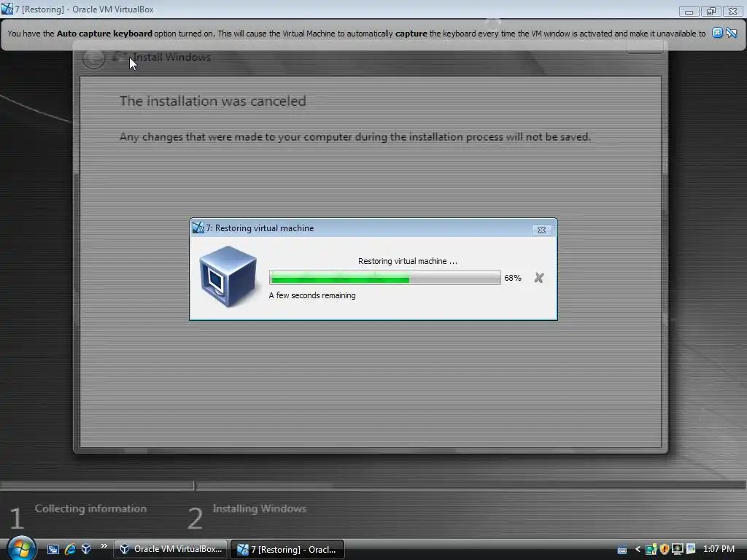Click the green squares tray icon
Screen dimensions: 747x560
pyautogui.click(x=651, y=549)
